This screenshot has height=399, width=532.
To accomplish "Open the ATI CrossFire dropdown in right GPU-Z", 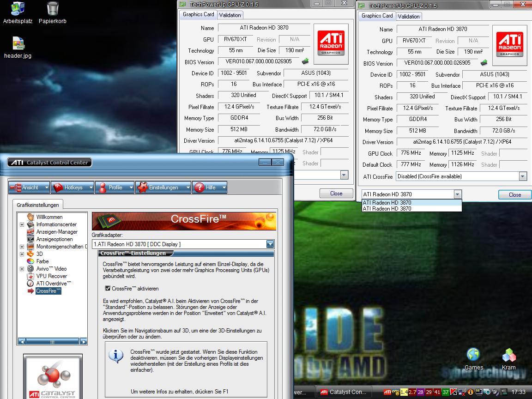I will coord(522,176).
